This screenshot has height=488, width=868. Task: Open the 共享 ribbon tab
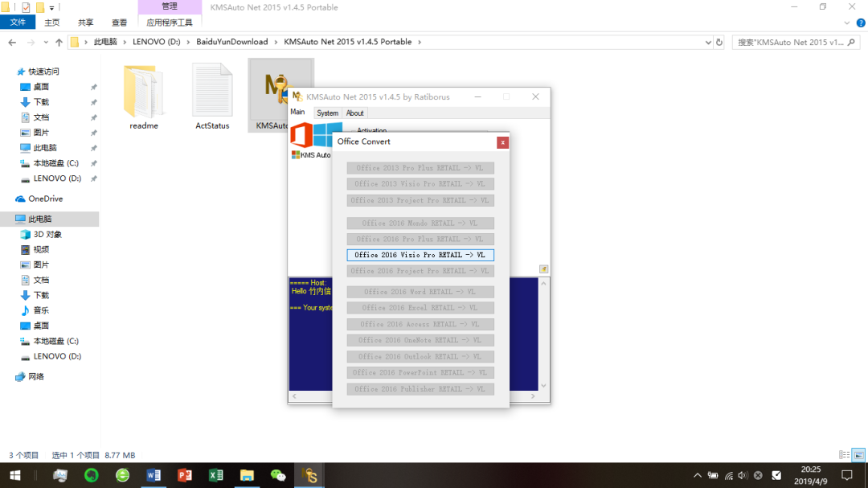86,23
